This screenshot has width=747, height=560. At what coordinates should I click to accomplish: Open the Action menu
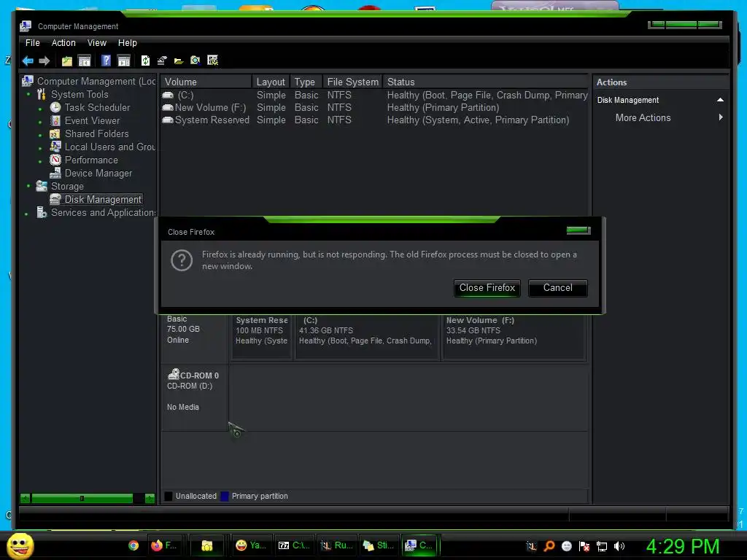point(63,43)
